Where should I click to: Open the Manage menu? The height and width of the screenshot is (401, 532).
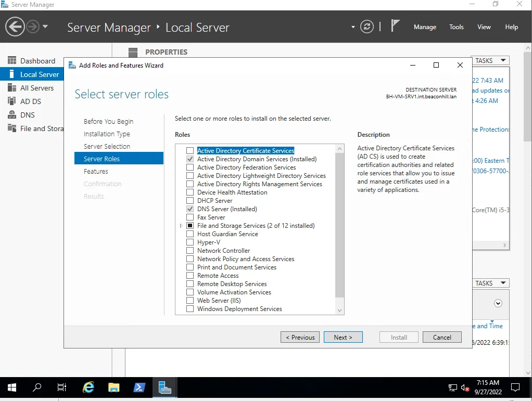coord(425,27)
